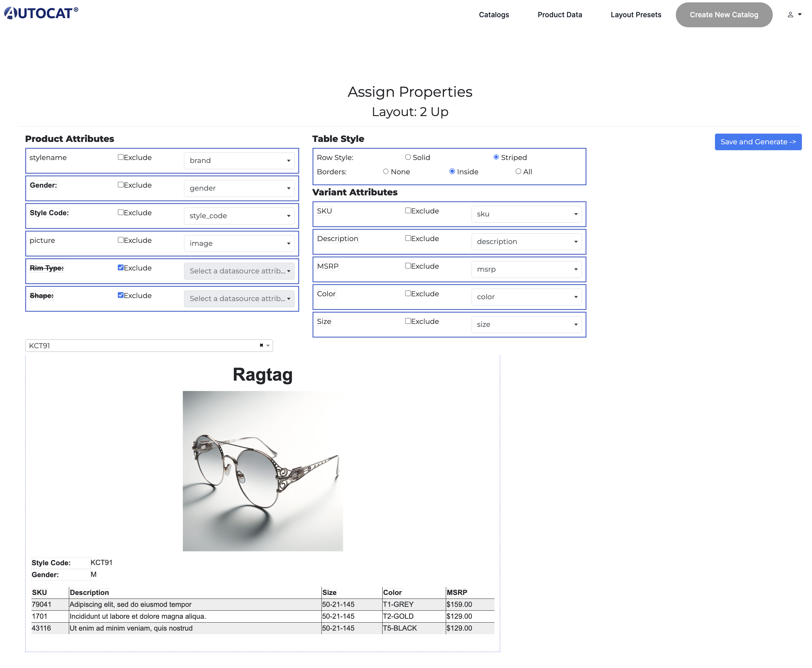Screen dimensions: 812x668
Task: Clear the KCT91 selection with the x
Action: (x=261, y=345)
